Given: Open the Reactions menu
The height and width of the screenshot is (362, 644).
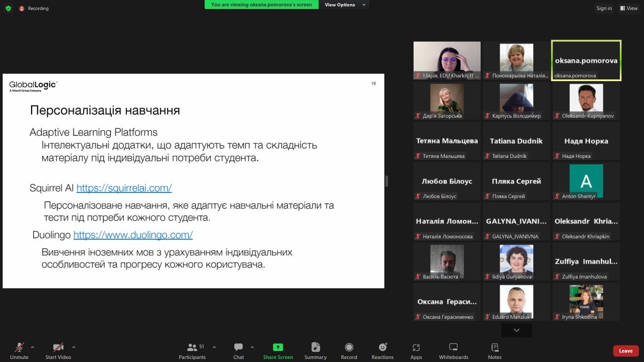Looking at the screenshot, I should (x=382, y=350).
